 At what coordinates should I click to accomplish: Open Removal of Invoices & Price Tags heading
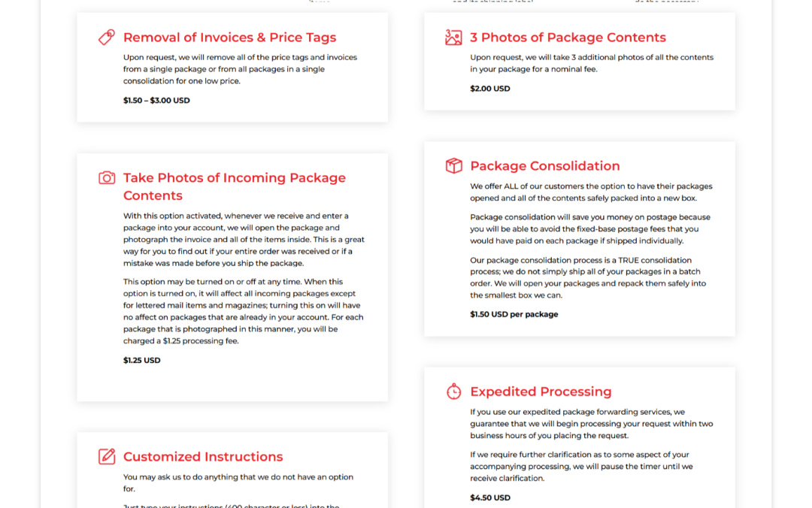[x=229, y=38]
